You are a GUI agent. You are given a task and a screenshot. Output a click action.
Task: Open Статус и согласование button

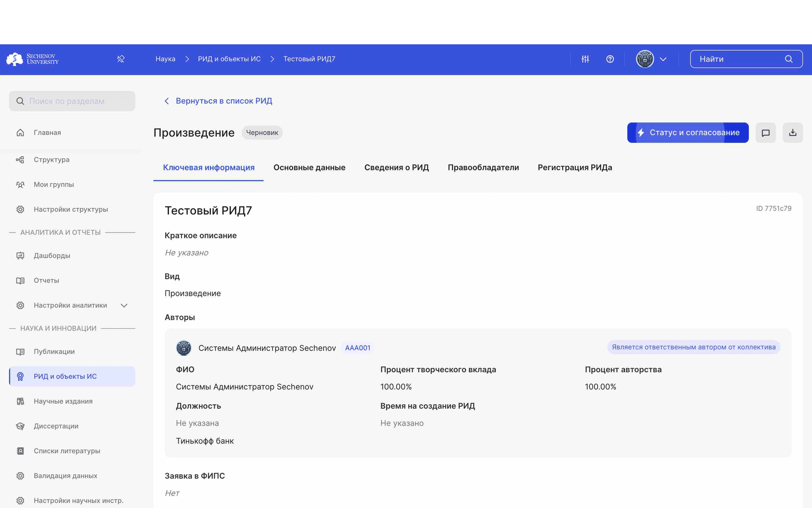(x=688, y=133)
